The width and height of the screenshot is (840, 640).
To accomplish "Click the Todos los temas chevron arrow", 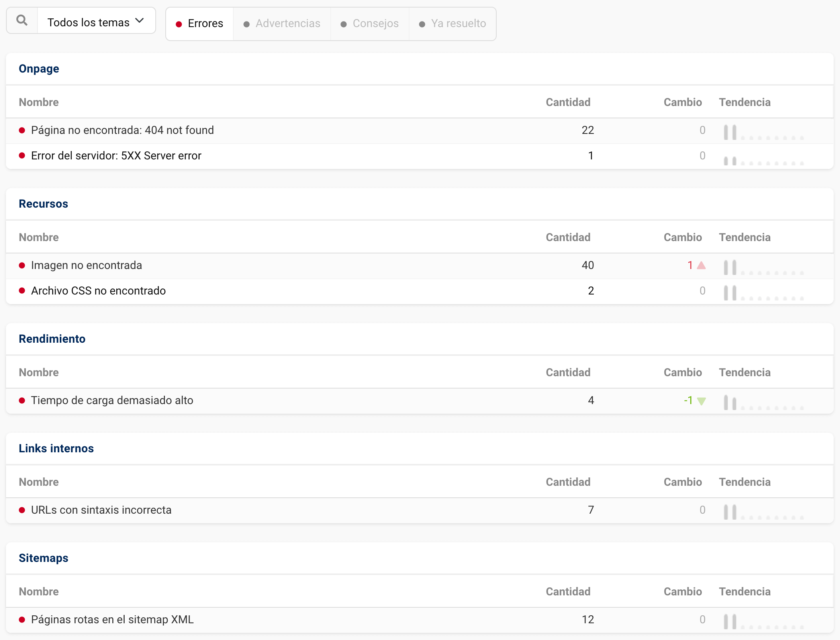I will (139, 20).
